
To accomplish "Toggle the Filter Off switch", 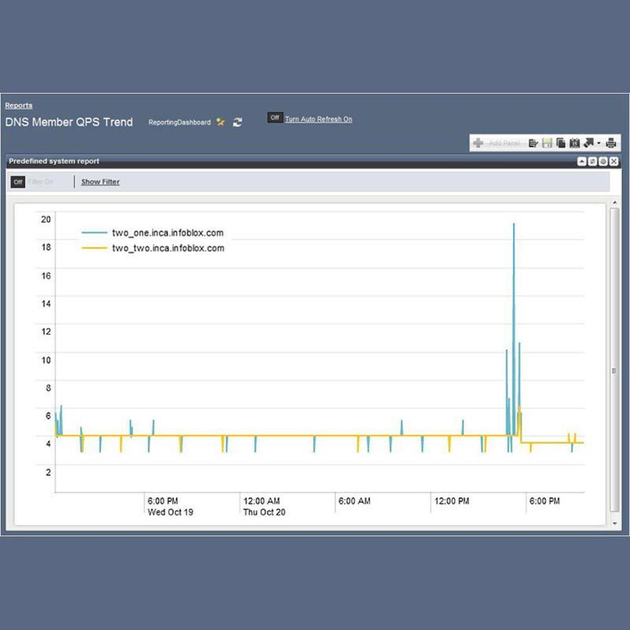I will 18,182.
